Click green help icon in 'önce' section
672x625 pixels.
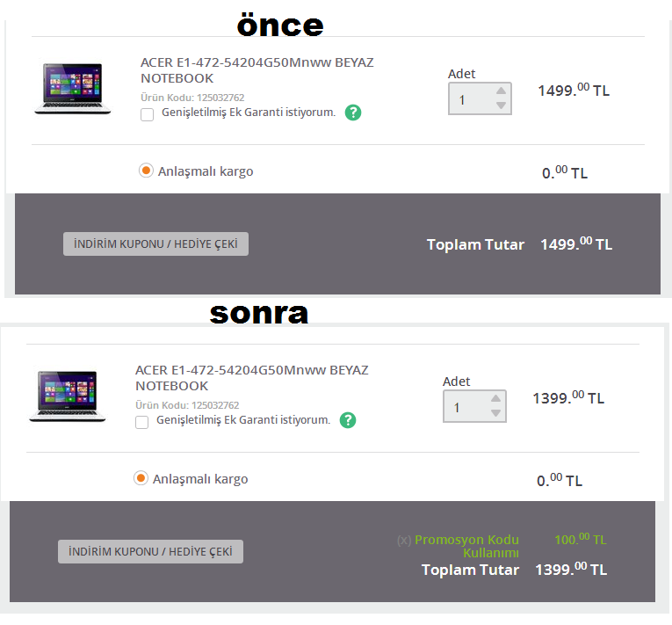[x=353, y=113]
